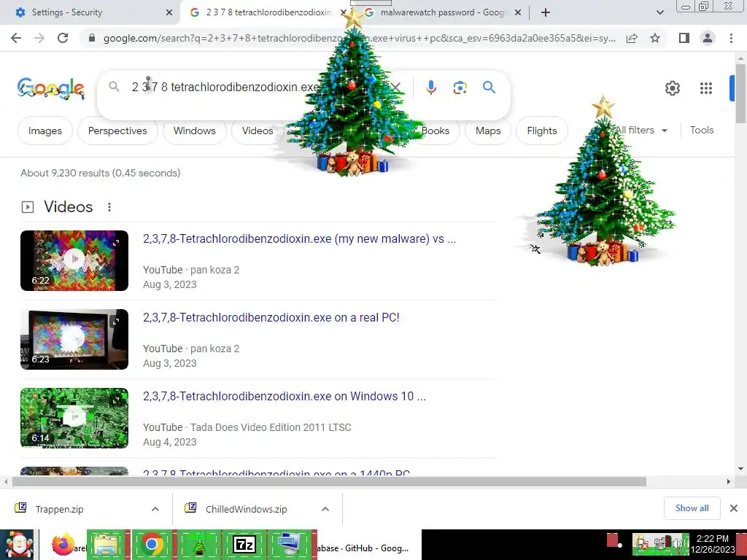Viewport: 747px width, 560px height.
Task: Close the Settings - Security tab
Action: [169, 12]
